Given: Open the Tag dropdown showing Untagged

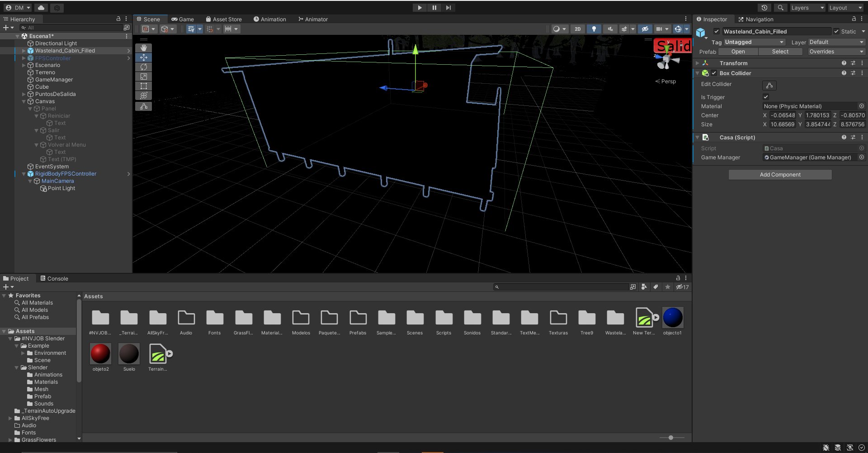Looking at the screenshot, I should pyautogui.click(x=754, y=42).
